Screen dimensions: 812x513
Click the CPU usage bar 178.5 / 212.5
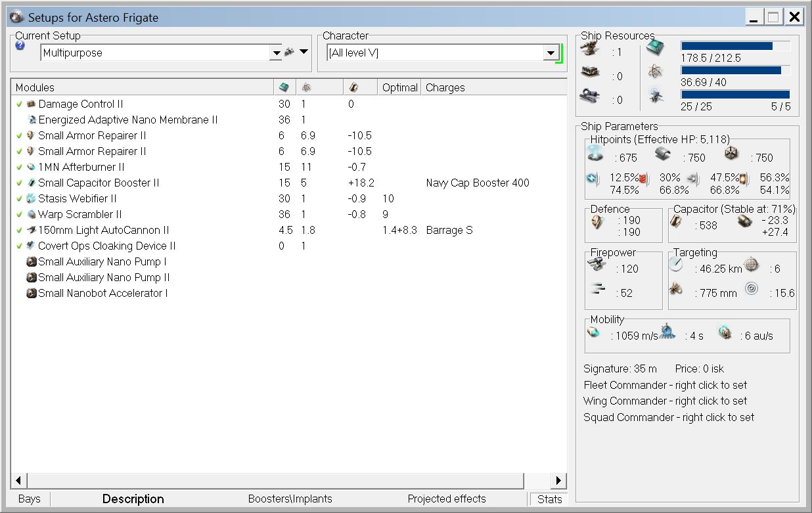tap(735, 46)
